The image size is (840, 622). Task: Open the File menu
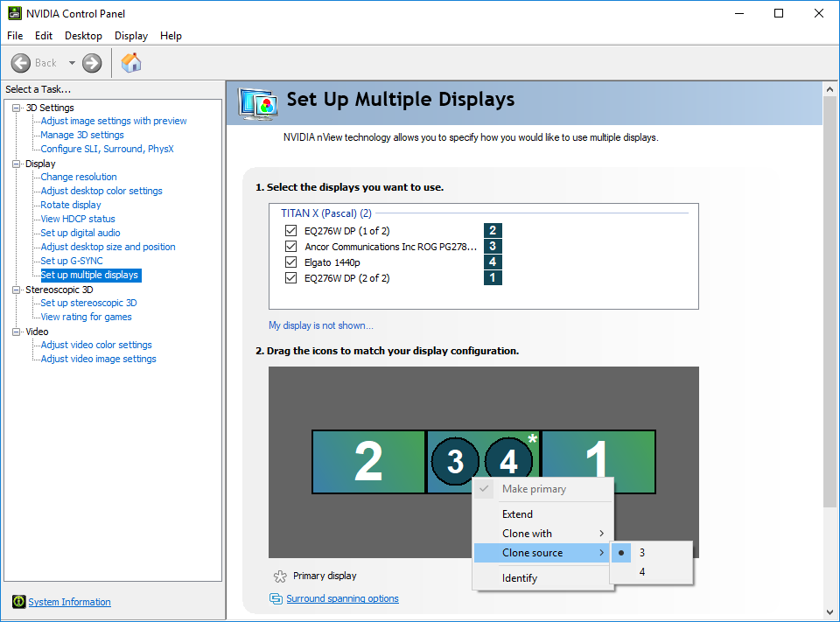pyautogui.click(x=15, y=36)
